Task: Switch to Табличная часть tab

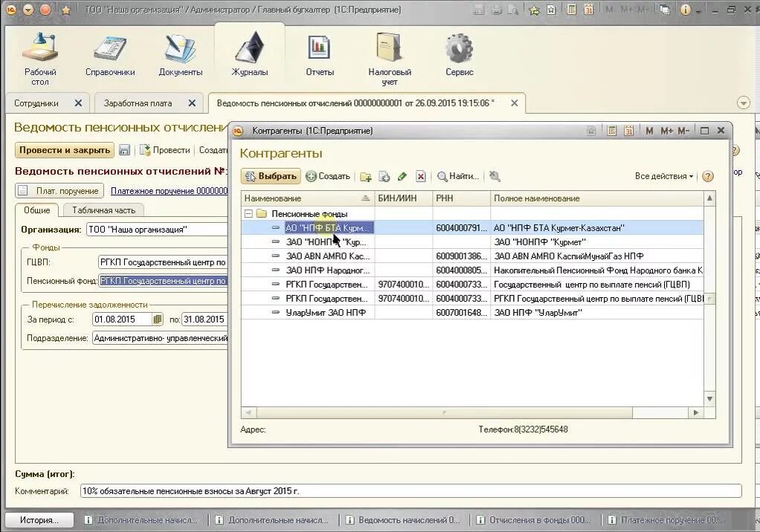Action: (103, 210)
